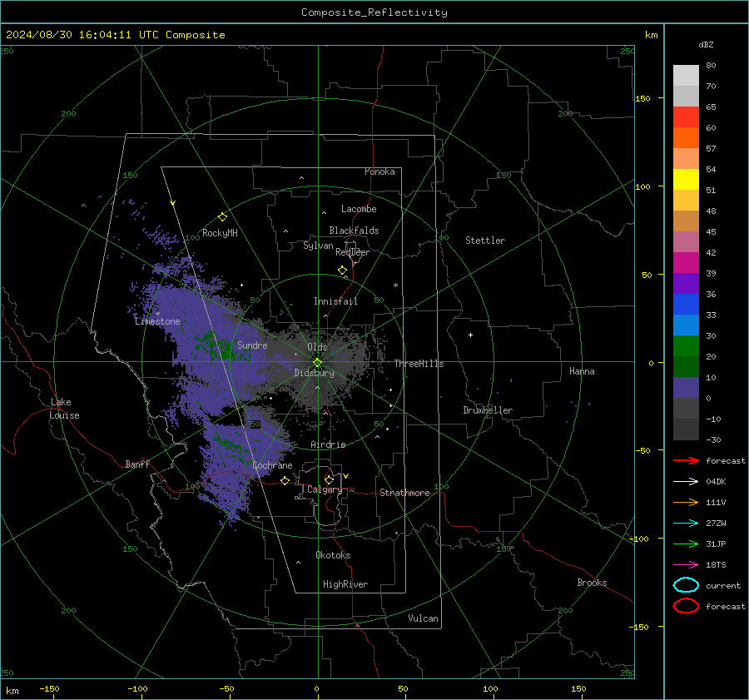Select the magenta 18TS arrow icon
The image size is (749, 700).
(x=686, y=564)
